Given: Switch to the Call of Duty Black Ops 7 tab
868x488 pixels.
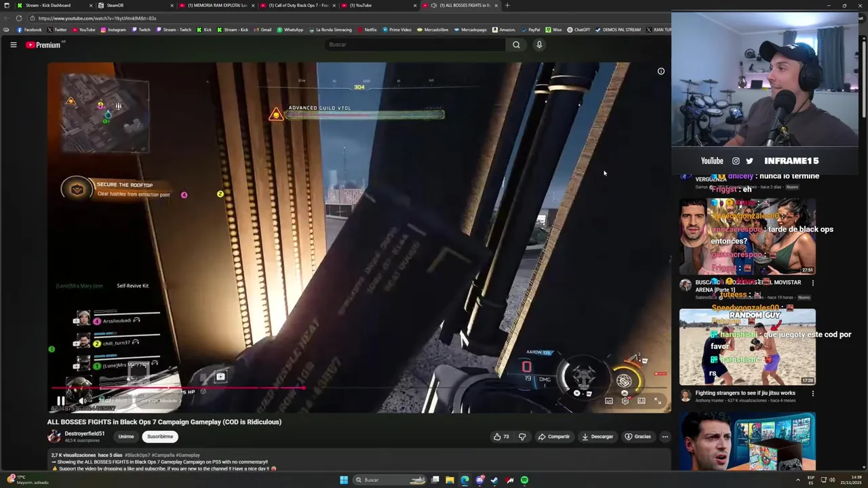Looking at the screenshot, I should (298, 5).
